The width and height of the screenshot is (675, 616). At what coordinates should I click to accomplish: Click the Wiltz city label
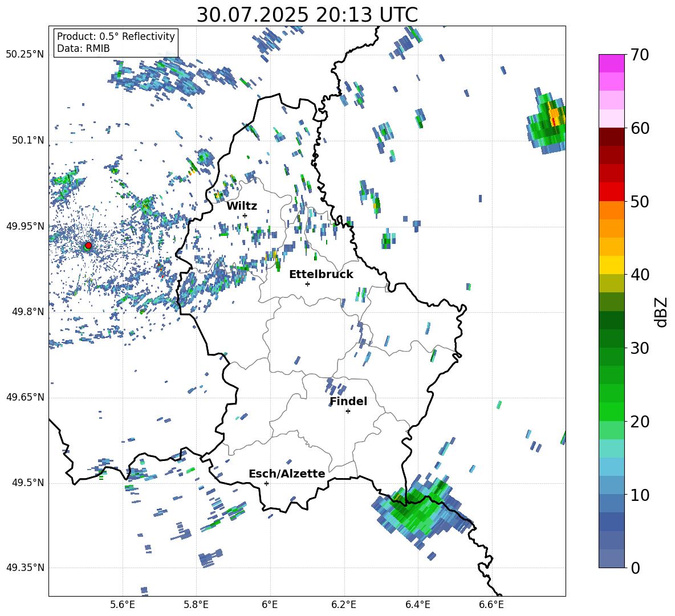242,206
